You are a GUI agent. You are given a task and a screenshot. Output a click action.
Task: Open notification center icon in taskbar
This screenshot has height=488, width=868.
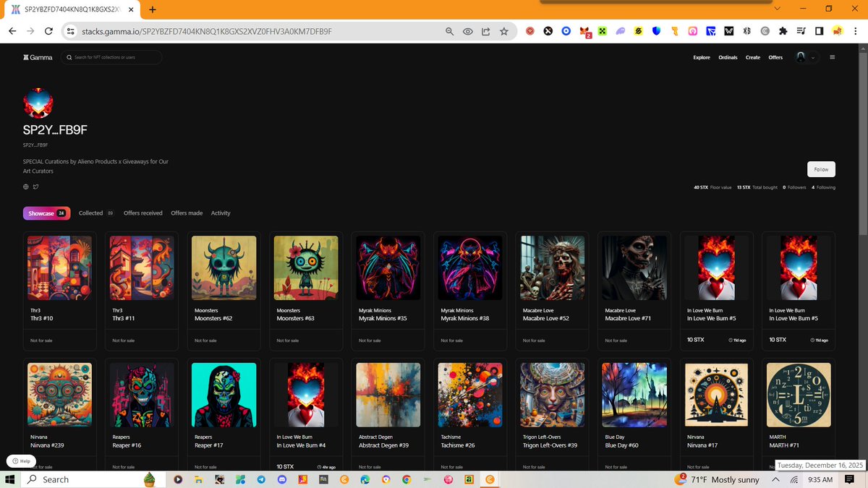click(x=849, y=479)
